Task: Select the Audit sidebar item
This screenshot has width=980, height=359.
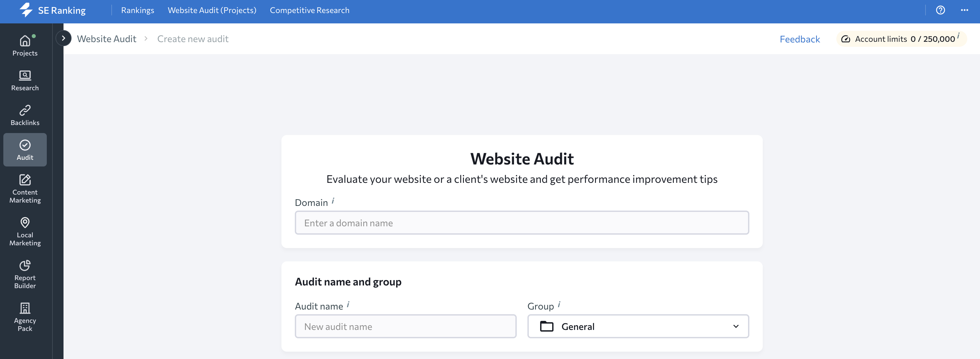Action: point(25,149)
